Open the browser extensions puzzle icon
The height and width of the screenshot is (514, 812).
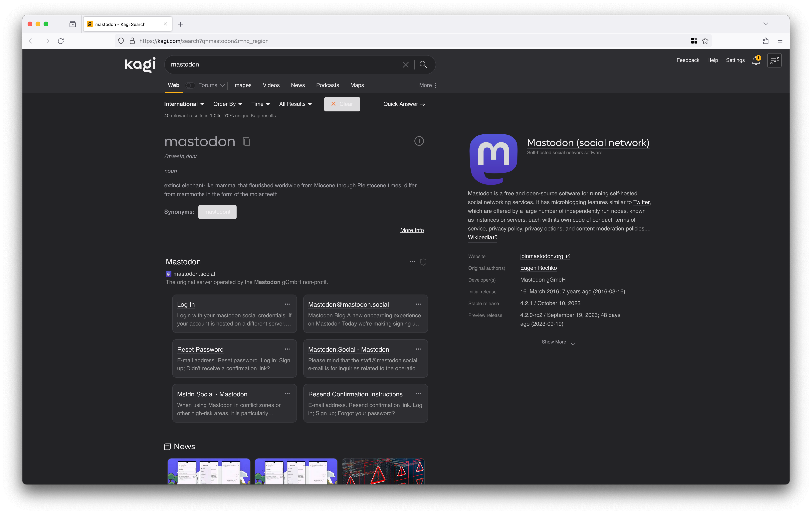(x=766, y=41)
